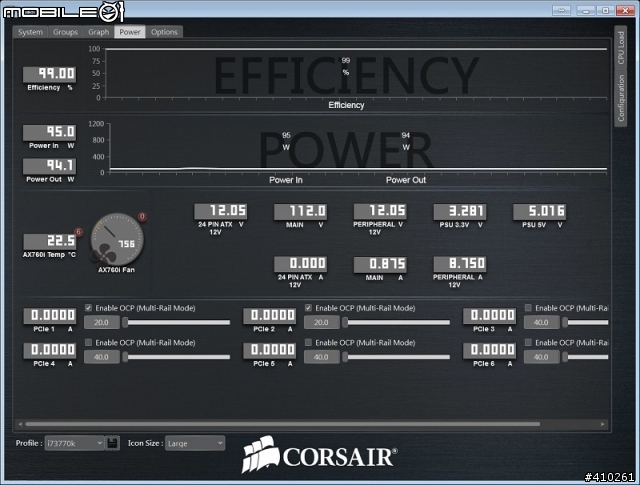Screen dimensions: 640x485
Task: Click the Power In 95.0 readout
Action: point(49,133)
